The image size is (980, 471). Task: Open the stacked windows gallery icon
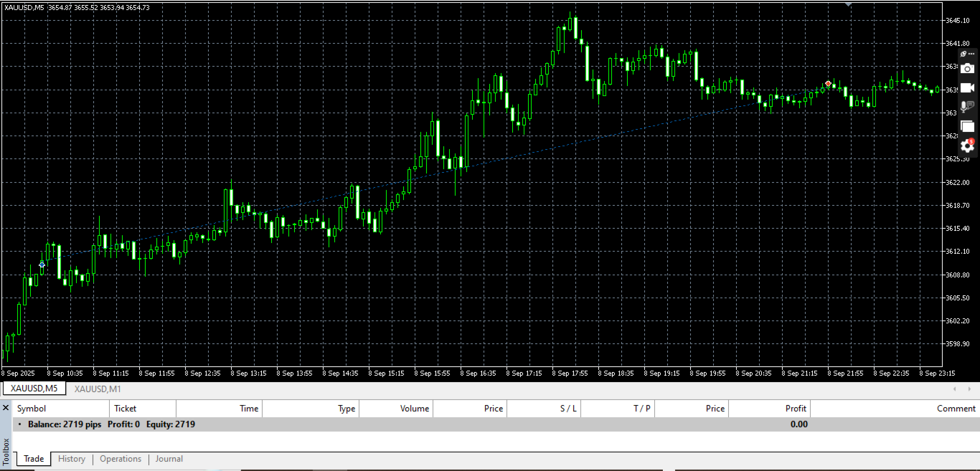[x=967, y=126]
